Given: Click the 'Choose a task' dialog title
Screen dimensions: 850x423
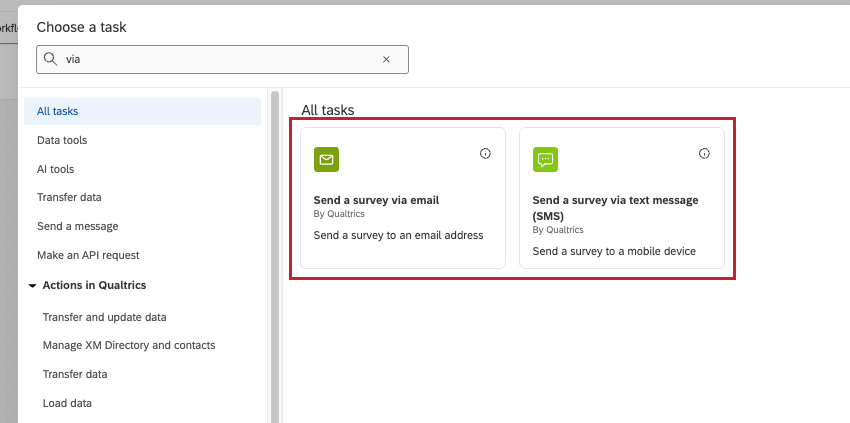Looking at the screenshot, I should point(81,27).
